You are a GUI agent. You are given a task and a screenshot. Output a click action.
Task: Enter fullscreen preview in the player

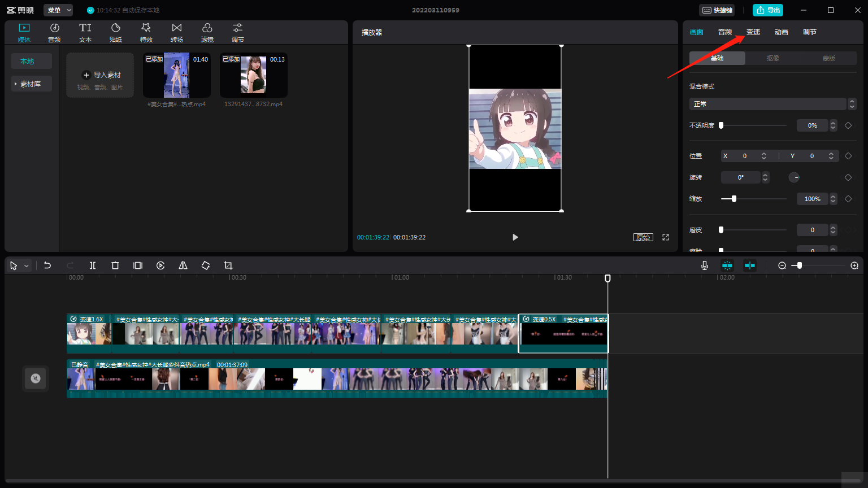[666, 237]
